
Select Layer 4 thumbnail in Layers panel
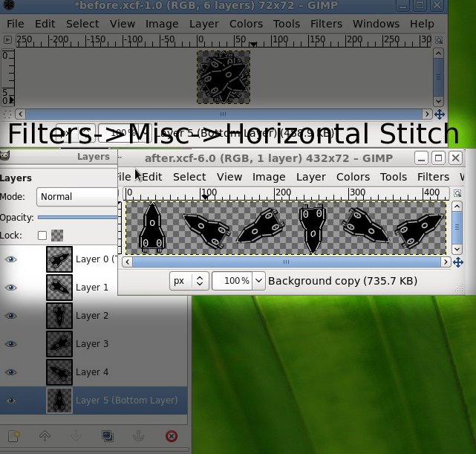click(x=59, y=372)
